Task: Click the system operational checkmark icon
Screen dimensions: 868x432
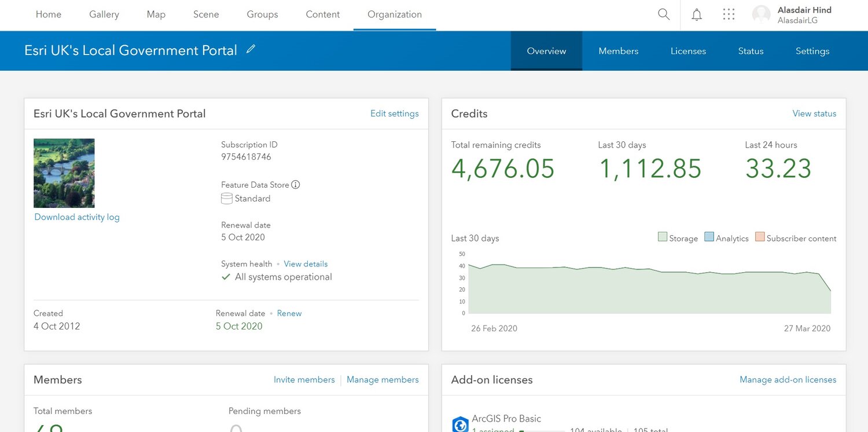Action: tap(226, 277)
